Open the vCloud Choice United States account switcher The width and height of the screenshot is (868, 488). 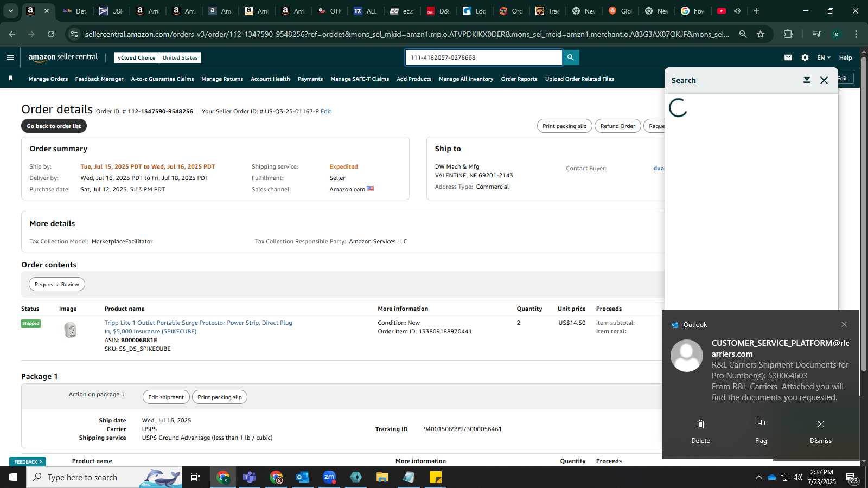coord(157,57)
